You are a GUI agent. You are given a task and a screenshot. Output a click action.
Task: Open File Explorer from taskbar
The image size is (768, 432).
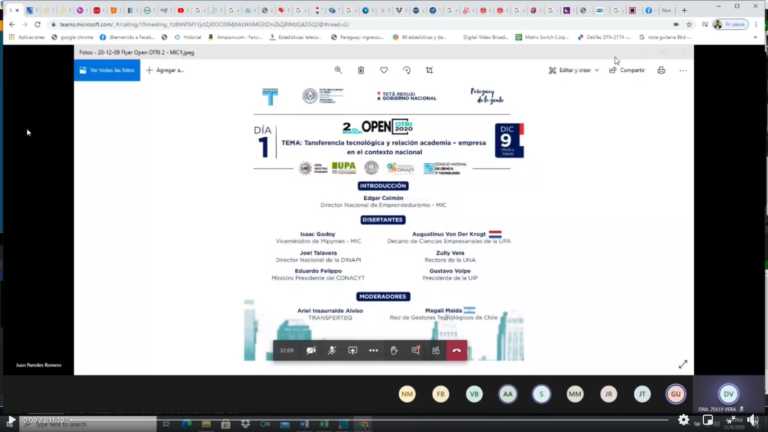[206, 425]
